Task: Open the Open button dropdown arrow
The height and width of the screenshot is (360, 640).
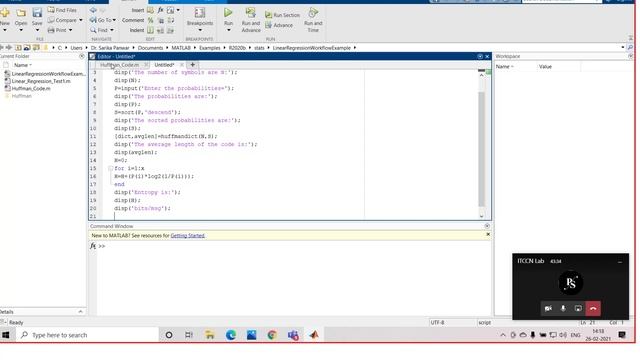Action: point(21,30)
